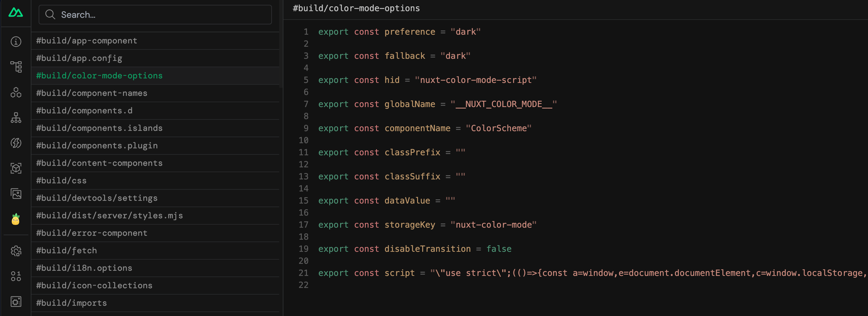Viewport: 868px width, 316px height.
Task: Click the 'dataValue' constant on line 15
Action: pos(407,201)
